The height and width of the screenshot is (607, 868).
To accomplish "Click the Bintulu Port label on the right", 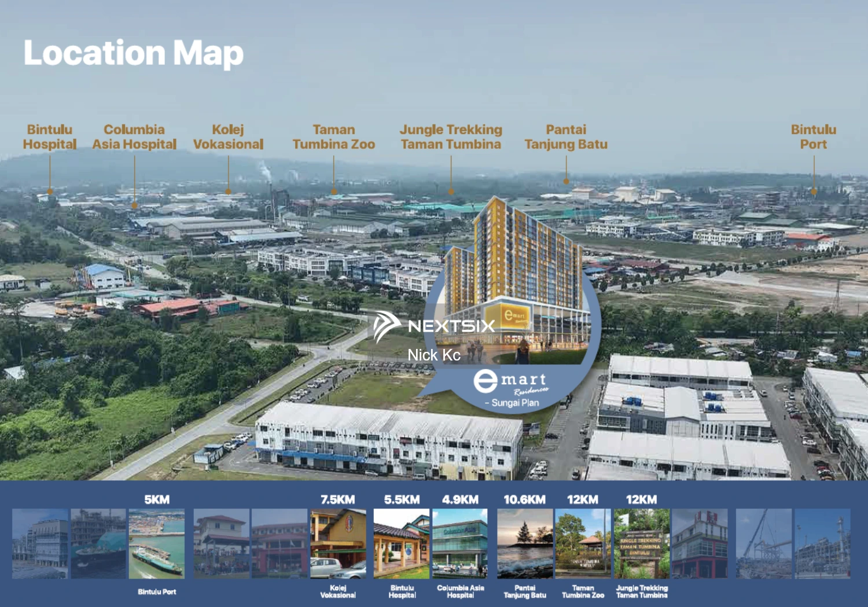I will click(813, 137).
